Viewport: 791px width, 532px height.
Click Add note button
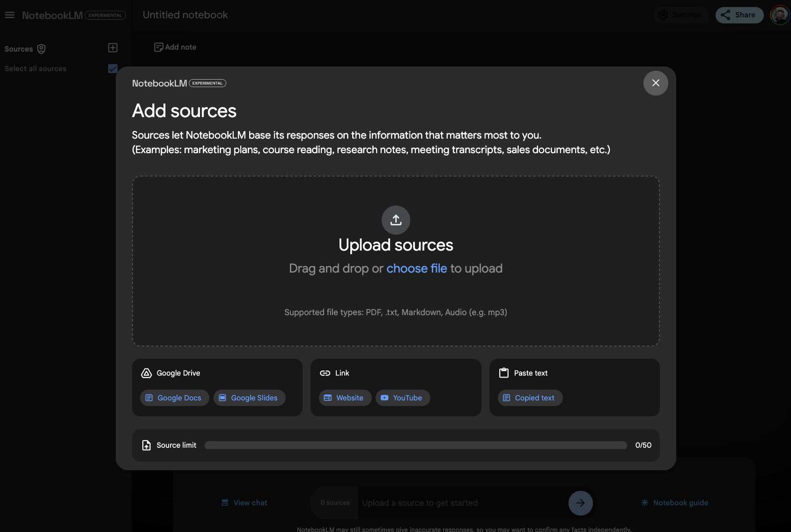click(175, 47)
